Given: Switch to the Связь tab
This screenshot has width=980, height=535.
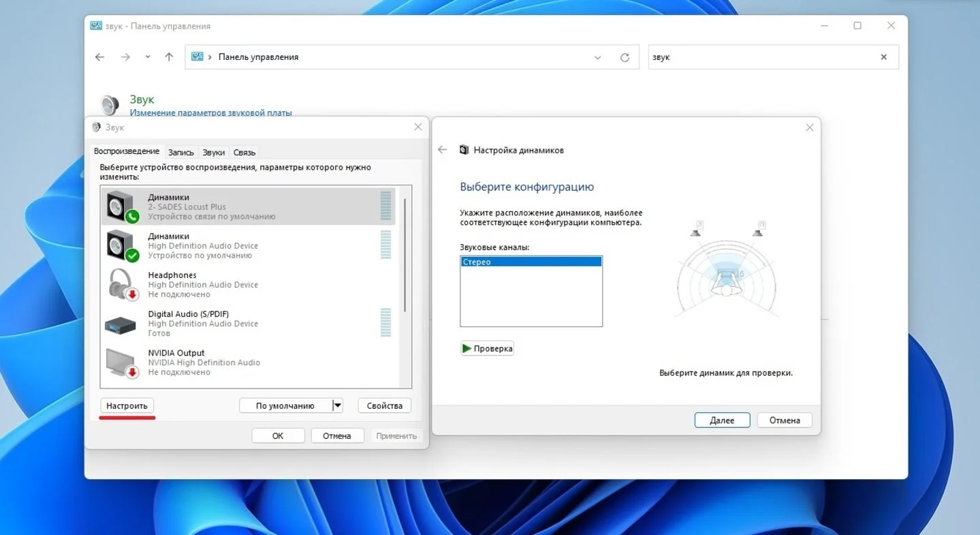Looking at the screenshot, I should tap(244, 153).
